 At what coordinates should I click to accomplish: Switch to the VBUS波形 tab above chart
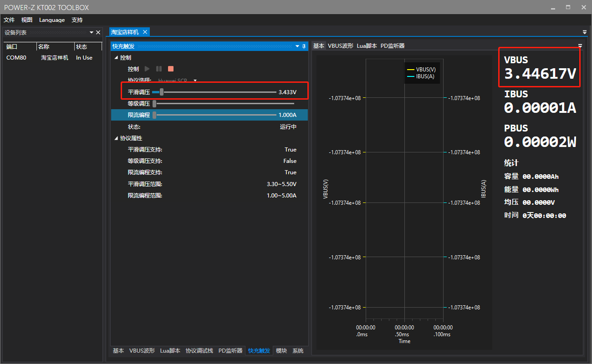coord(341,45)
